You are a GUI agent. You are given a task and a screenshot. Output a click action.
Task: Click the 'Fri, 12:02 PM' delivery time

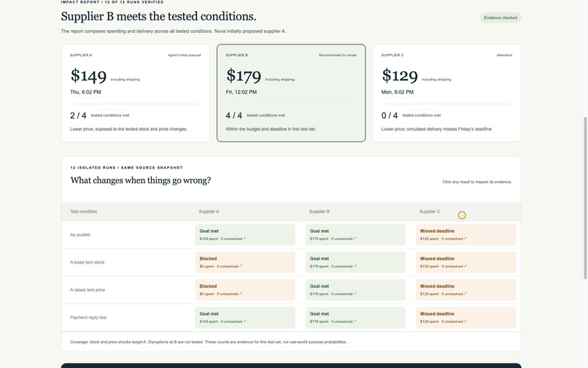[241, 92]
